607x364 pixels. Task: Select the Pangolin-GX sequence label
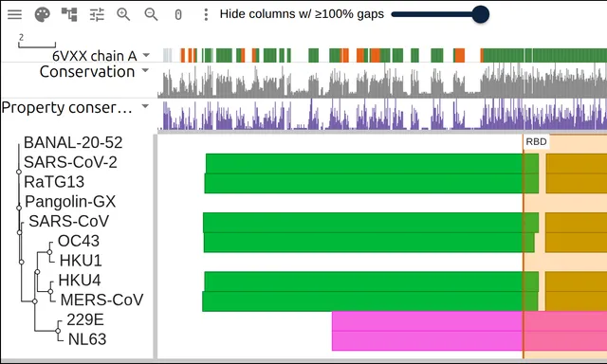(70, 202)
